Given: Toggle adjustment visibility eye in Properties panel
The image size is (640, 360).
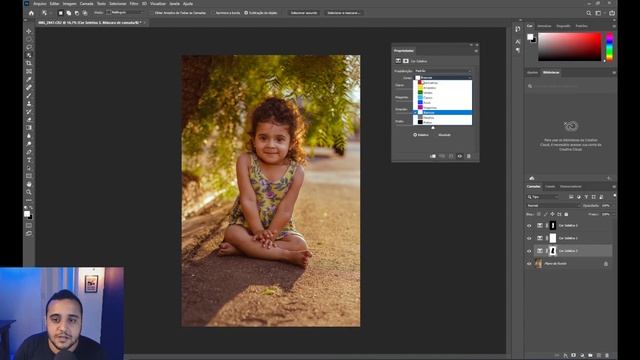Looking at the screenshot, I should point(460,156).
